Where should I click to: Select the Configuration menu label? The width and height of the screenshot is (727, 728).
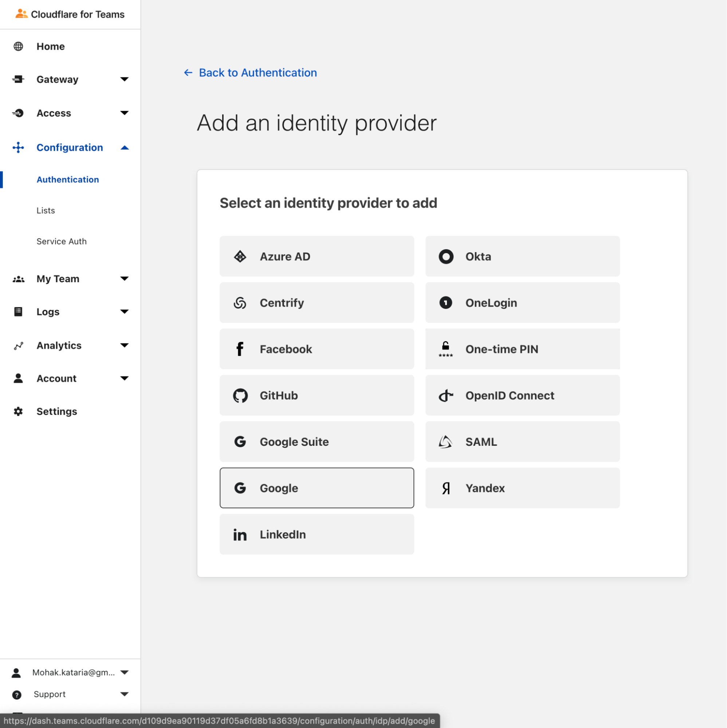point(70,148)
